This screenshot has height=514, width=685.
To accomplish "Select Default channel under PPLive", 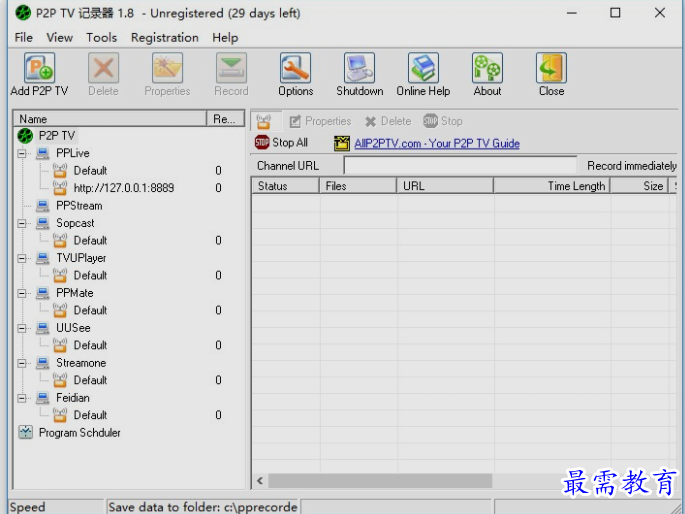I will point(90,171).
